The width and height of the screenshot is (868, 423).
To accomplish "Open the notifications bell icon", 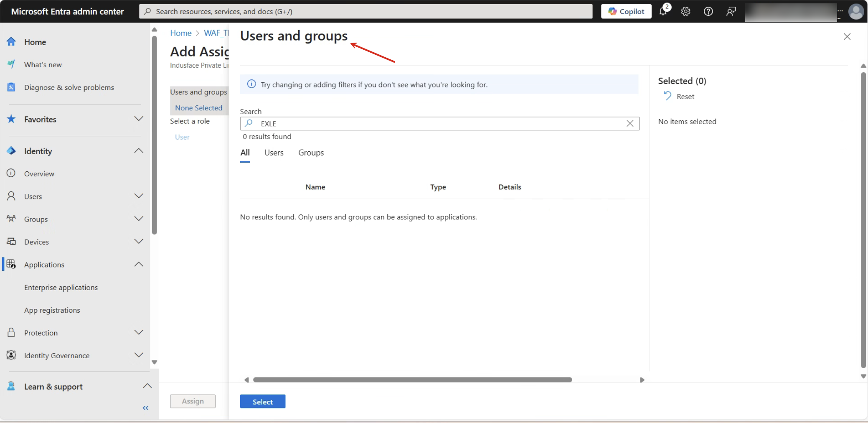I will point(663,11).
